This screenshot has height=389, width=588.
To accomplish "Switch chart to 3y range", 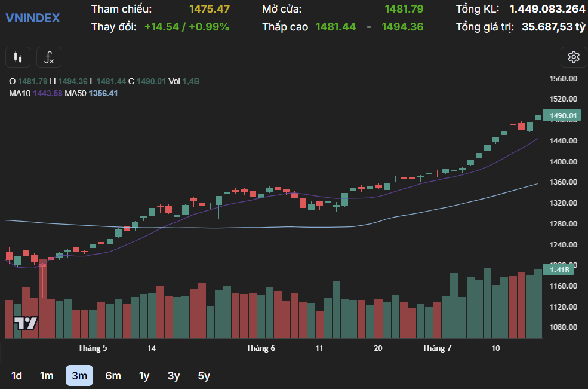I will click(174, 376).
